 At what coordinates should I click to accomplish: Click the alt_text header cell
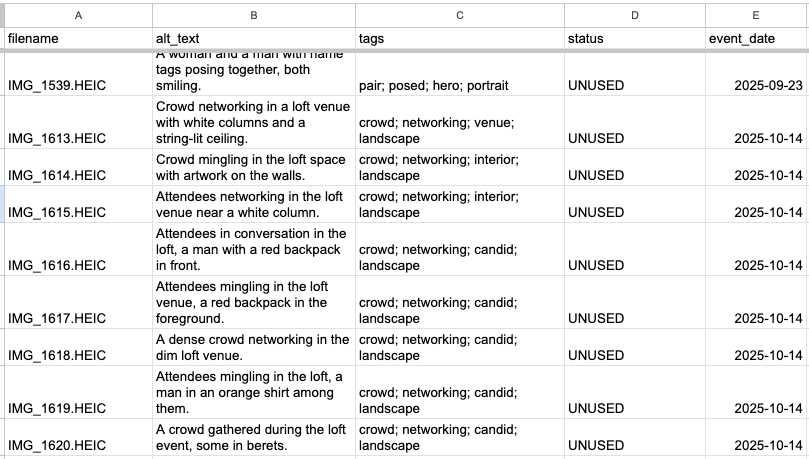pos(254,39)
